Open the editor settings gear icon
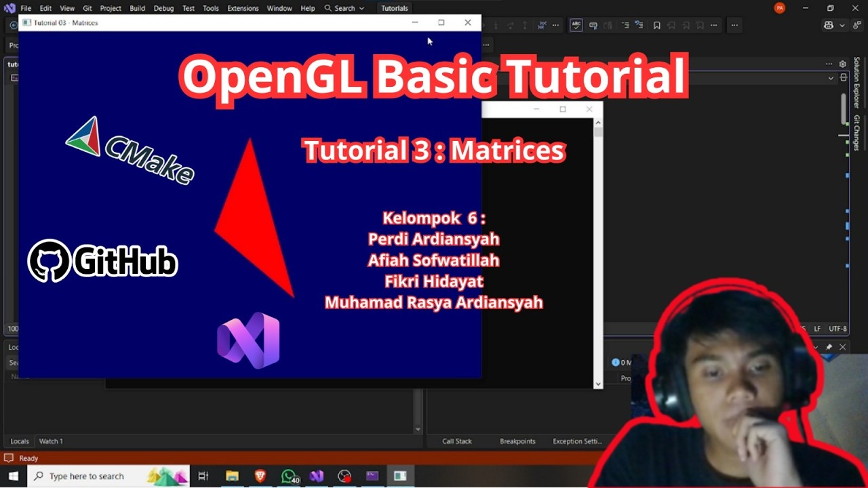This screenshot has height=488, width=868. (843, 64)
